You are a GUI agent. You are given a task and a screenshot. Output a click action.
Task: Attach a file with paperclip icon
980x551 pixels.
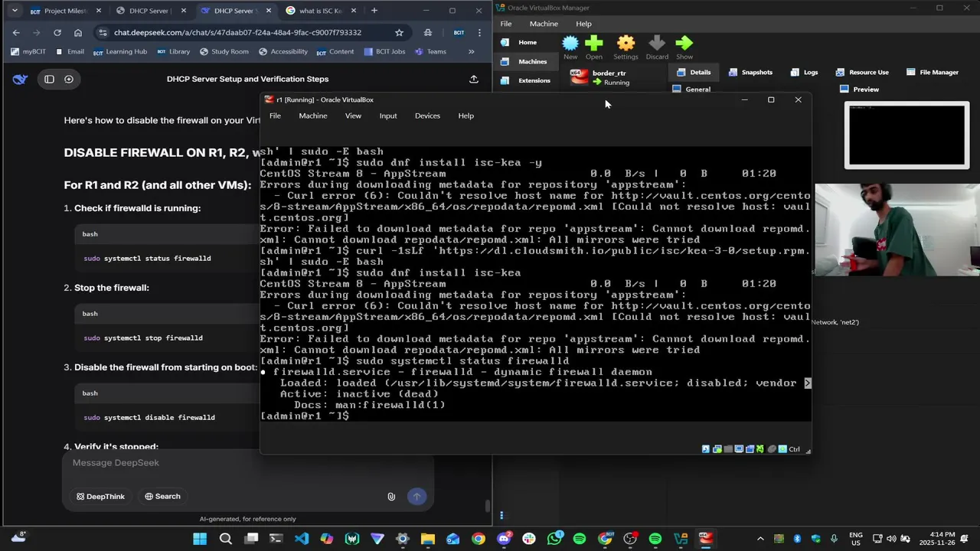[391, 497]
